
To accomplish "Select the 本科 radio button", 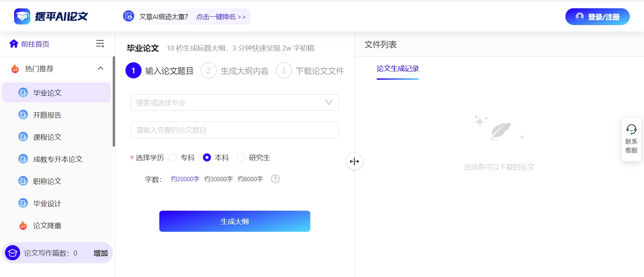I will (x=207, y=157).
